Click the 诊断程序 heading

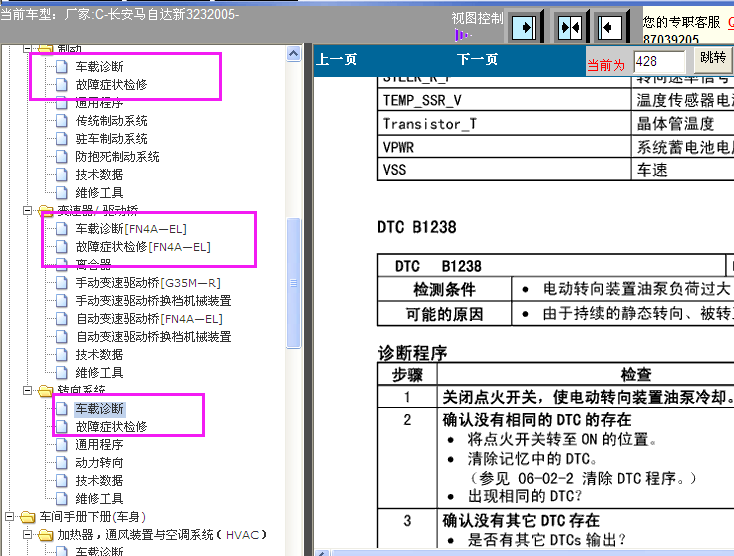click(x=412, y=353)
